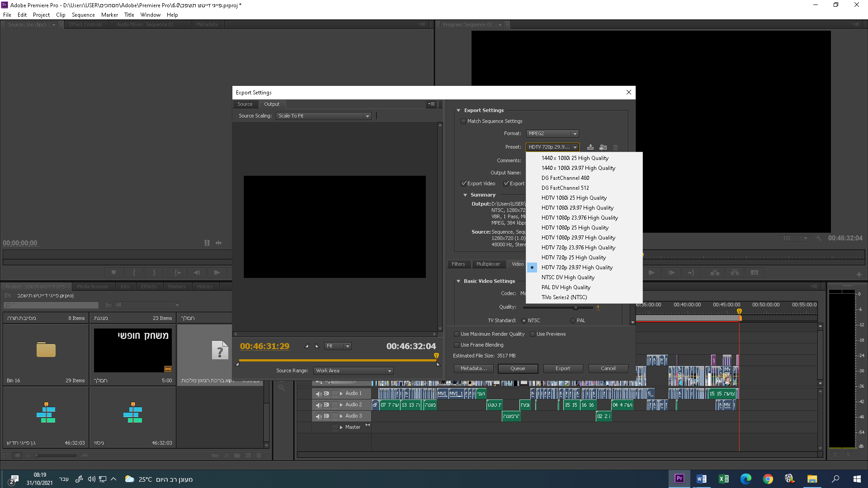This screenshot has height=488, width=868.
Task: Enable Match Sequence Settings checkbox
Action: pos(463,122)
